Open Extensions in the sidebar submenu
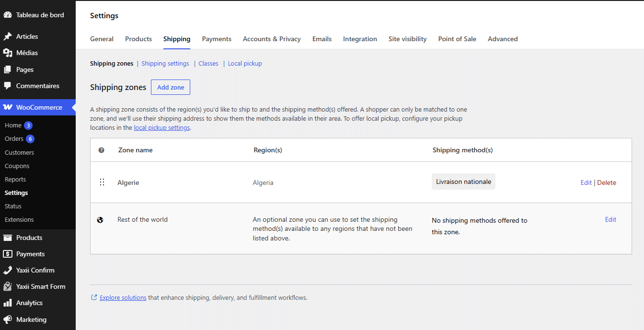This screenshot has height=330, width=644. [x=19, y=219]
